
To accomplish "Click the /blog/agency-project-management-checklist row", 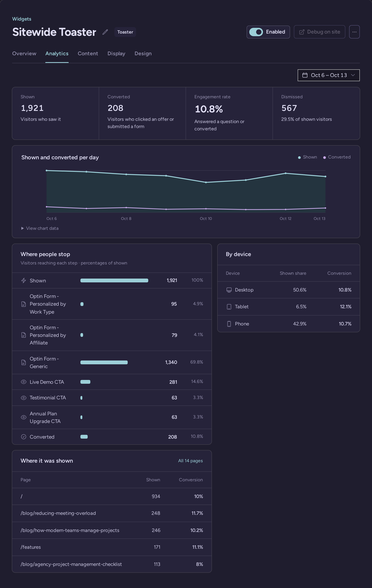I will [x=112, y=564].
